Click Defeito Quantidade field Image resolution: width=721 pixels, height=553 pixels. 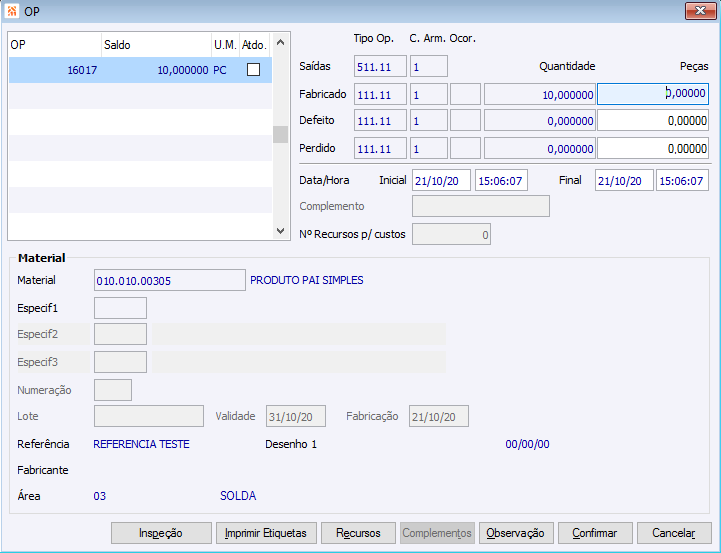(540, 120)
